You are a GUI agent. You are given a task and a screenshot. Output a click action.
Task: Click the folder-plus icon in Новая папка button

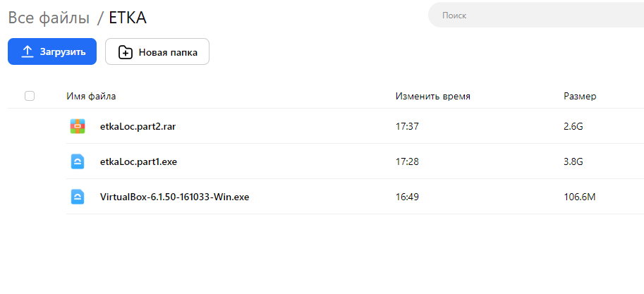click(126, 52)
